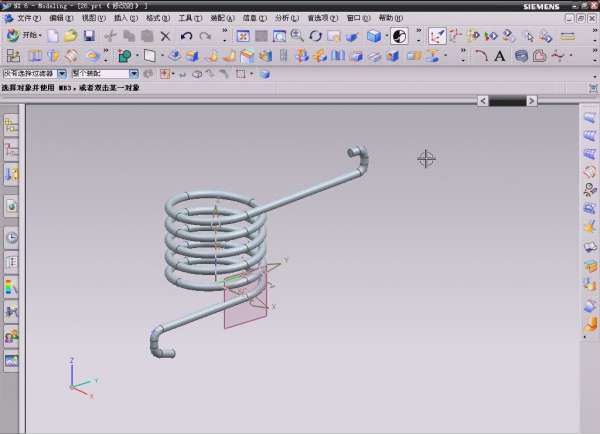Open the 插入 Insert menu
This screenshot has width=600, height=434.
[125, 18]
